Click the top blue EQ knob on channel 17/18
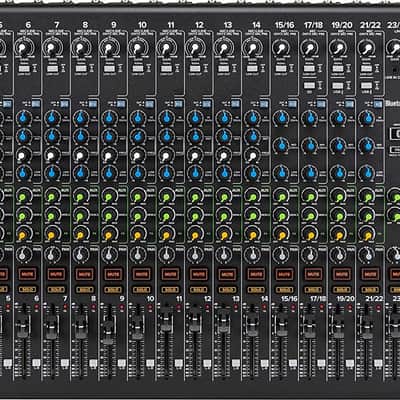The image size is (400, 400). click(310, 118)
